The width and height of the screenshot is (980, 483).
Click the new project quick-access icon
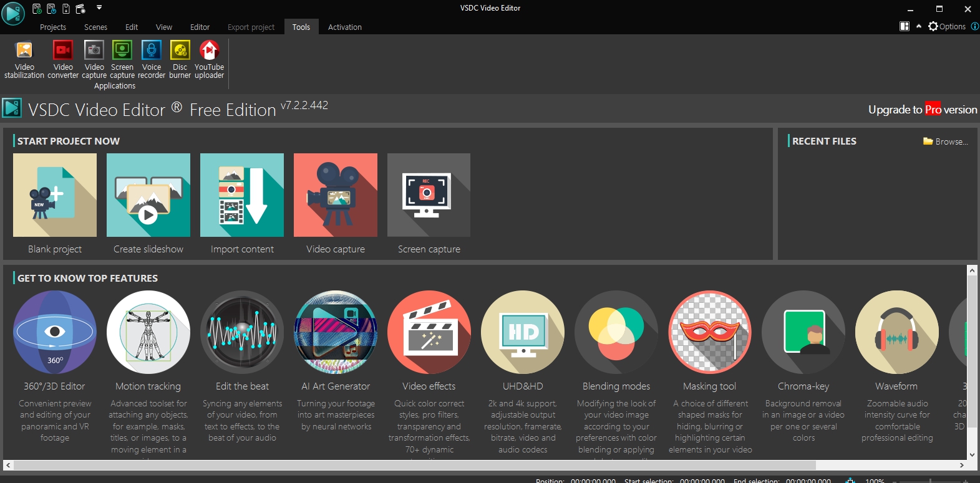click(x=37, y=9)
